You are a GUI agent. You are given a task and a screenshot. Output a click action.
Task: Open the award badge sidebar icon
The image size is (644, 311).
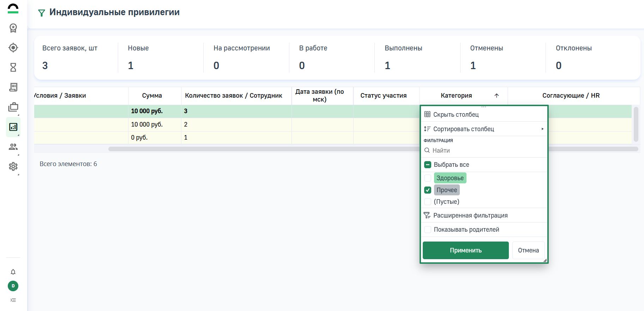[x=13, y=28]
